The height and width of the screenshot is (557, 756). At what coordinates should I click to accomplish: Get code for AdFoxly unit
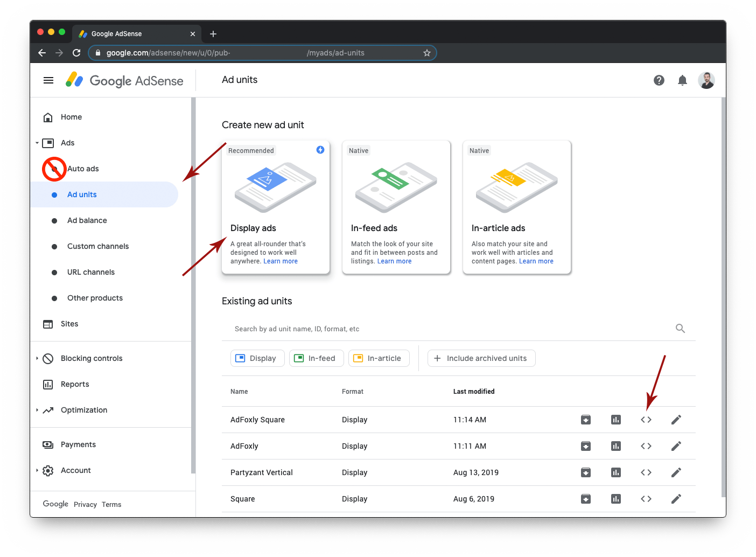[x=646, y=446]
